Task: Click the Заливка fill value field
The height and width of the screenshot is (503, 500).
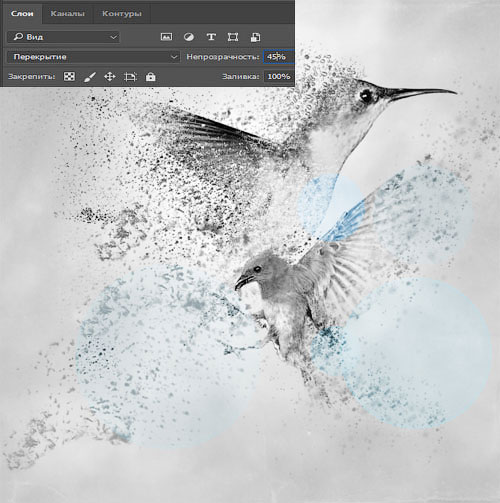Action: coord(279,77)
